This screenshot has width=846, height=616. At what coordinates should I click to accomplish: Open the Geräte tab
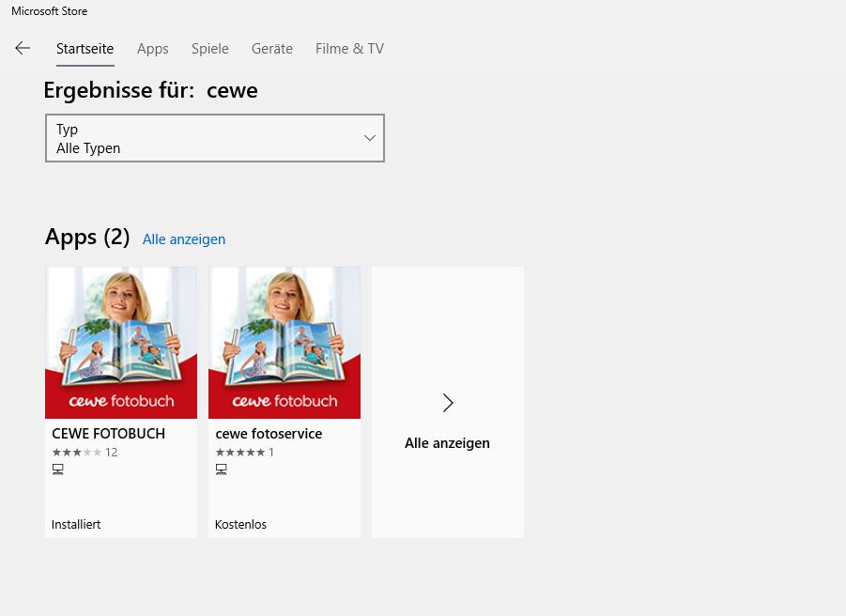[272, 49]
